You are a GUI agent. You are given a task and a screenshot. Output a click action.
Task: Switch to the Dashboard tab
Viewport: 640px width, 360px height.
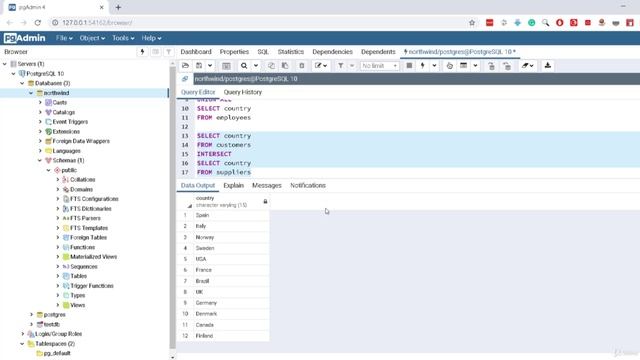(196, 52)
